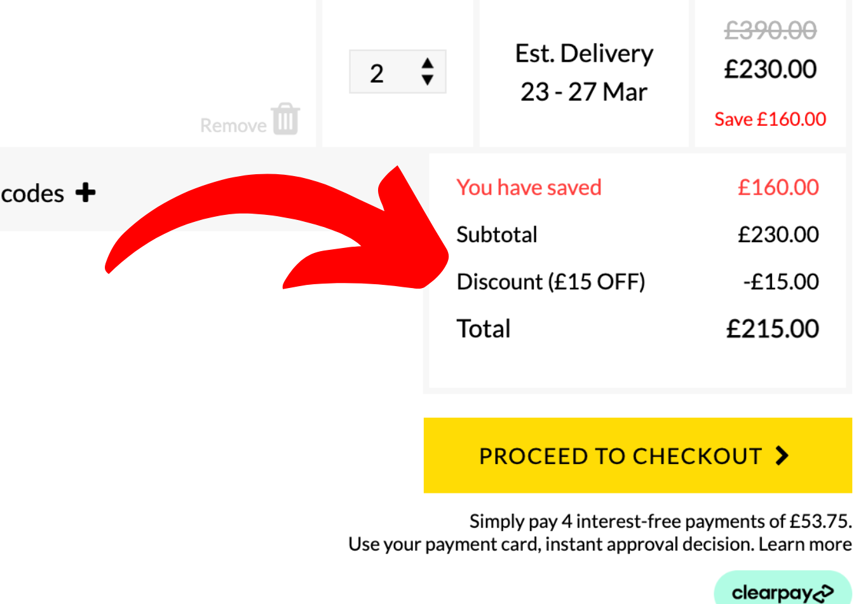Click the quantity stepper control showing 2
This screenshot has width=868, height=604.
point(398,72)
